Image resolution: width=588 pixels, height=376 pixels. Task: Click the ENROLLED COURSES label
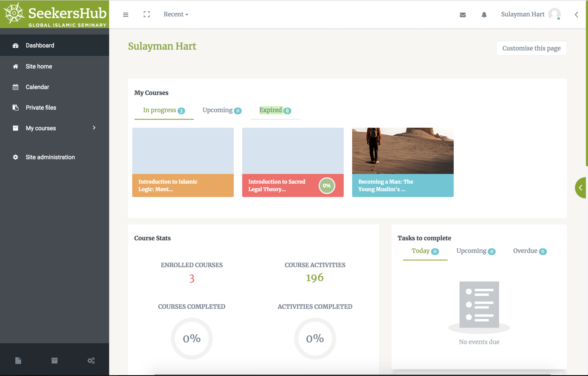[192, 265]
